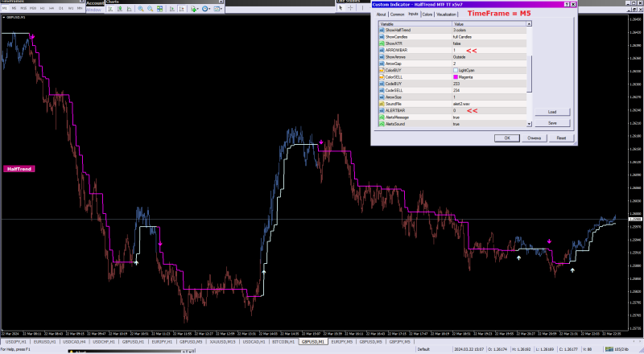Select the MN timeframe button
The width and height of the screenshot is (644, 354).
[80, 8]
